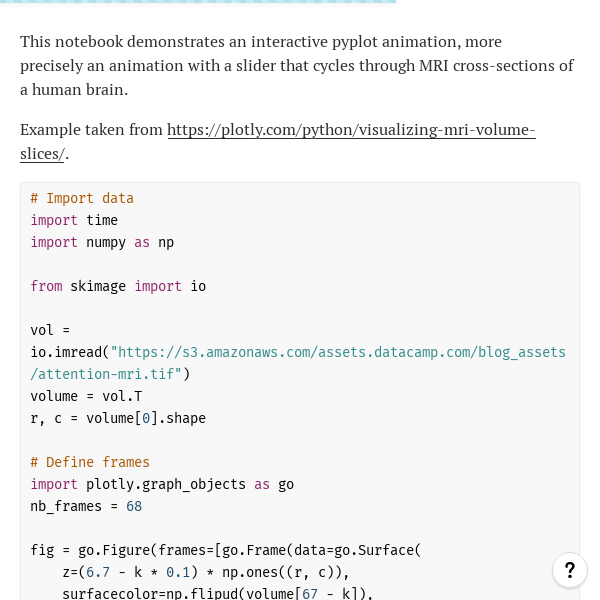This screenshot has height=600, width=600.
Task: Click 'import plotly.graph_objects as go' line
Action: click(x=162, y=484)
